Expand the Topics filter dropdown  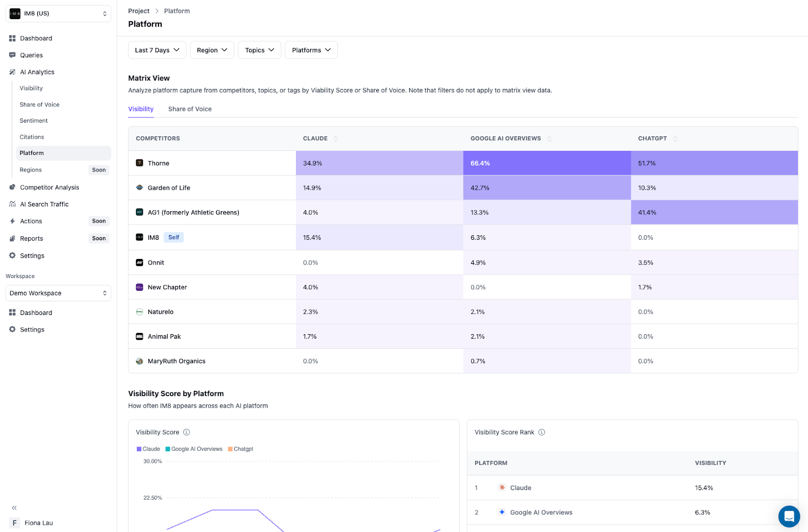pos(259,50)
